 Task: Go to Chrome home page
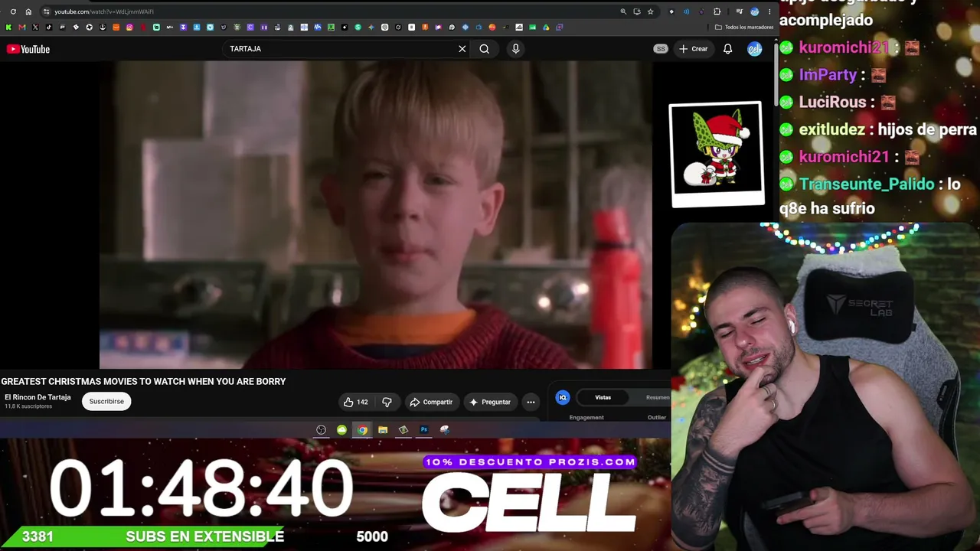click(x=28, y=11)
